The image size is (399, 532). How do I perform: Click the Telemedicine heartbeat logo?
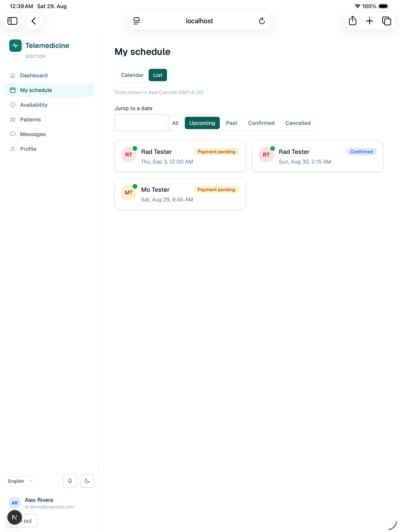[15, 45]
